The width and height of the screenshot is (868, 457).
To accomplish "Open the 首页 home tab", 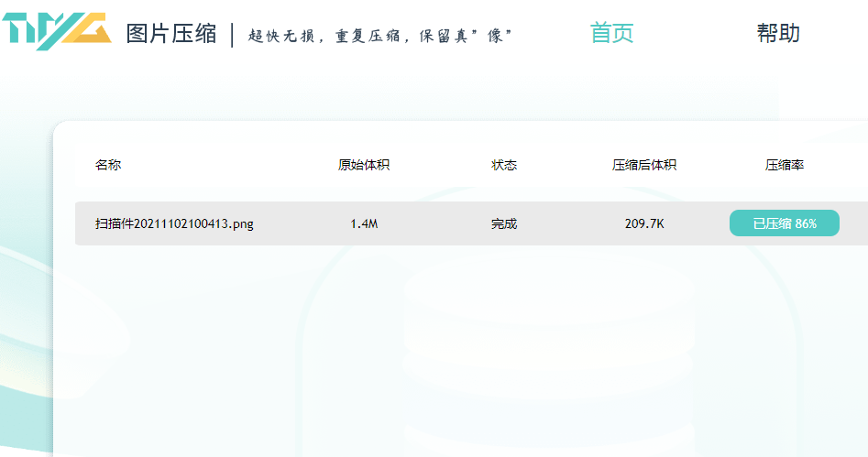I will pyautogui.click(x=611, y=33).
